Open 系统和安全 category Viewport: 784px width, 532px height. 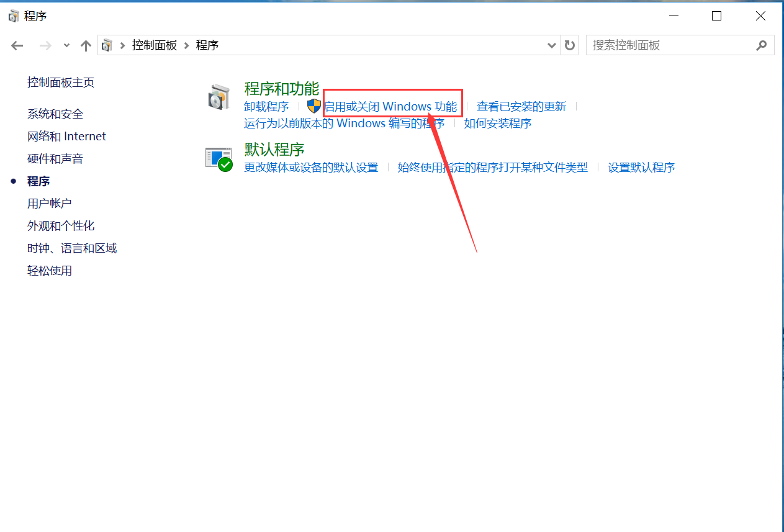(x=55, y=114)
